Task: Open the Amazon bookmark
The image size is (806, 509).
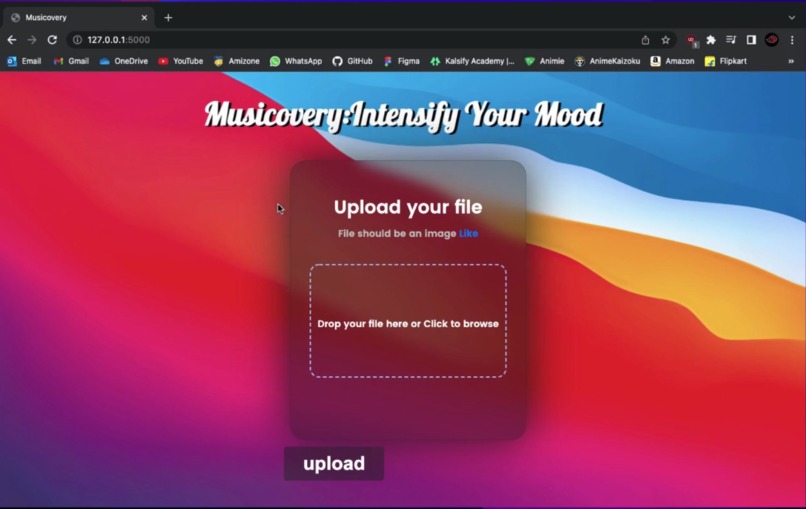Action: pos(672,61)
